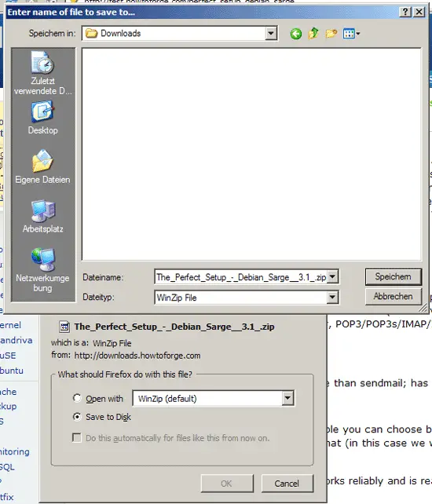Click the Downloads folder icon in combo
Viewport: 432px width, 504px height.
91,33
